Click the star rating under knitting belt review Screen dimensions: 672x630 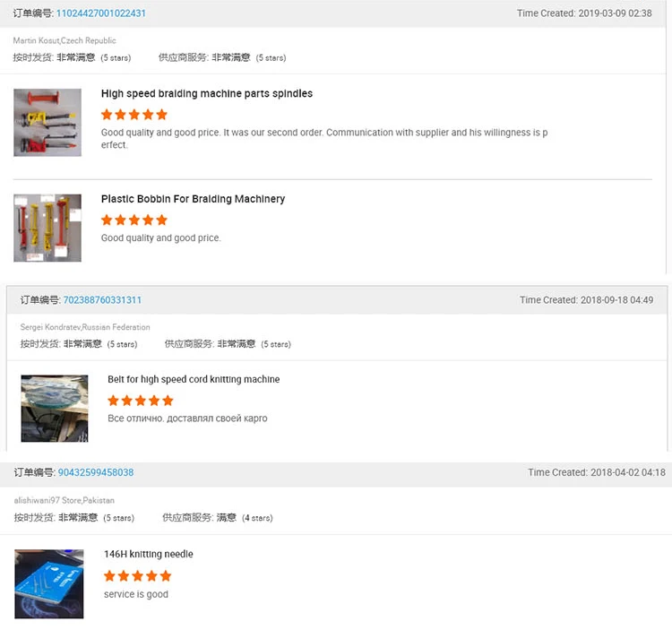(141, 401)
